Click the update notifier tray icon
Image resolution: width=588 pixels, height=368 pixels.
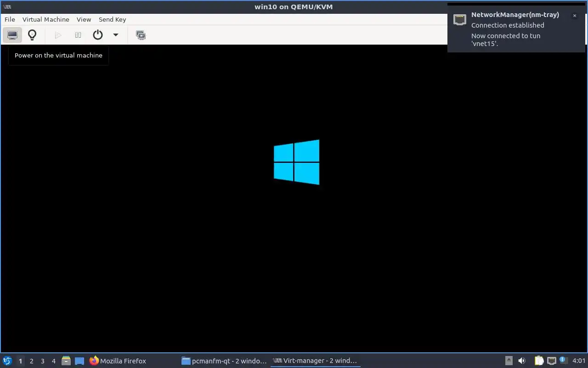563,360
